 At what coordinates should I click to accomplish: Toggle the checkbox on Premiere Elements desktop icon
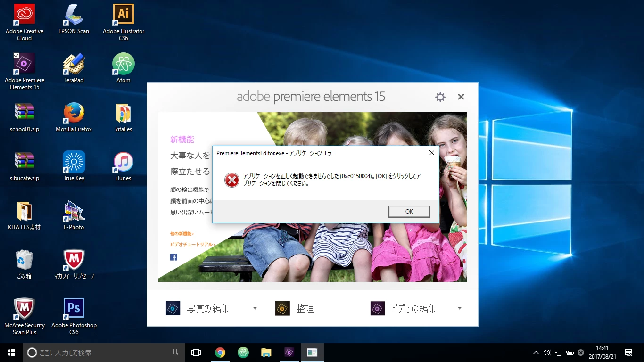click(16, 55)
